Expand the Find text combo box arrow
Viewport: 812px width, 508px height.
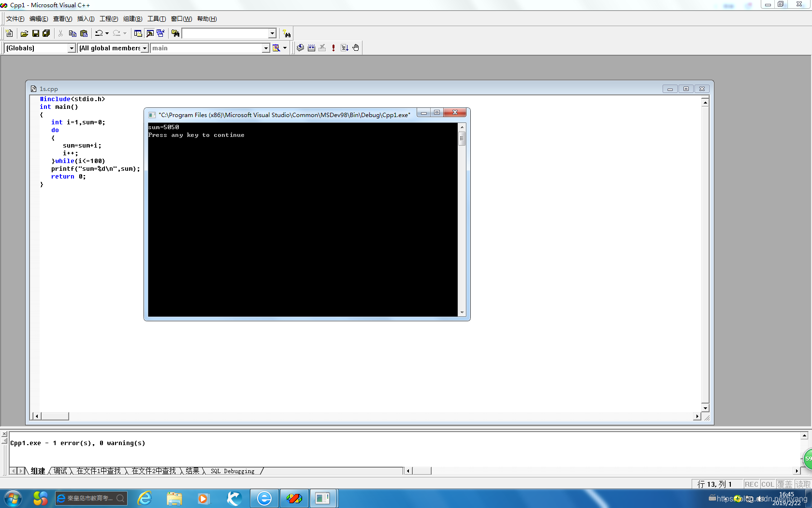coord(272,33)
